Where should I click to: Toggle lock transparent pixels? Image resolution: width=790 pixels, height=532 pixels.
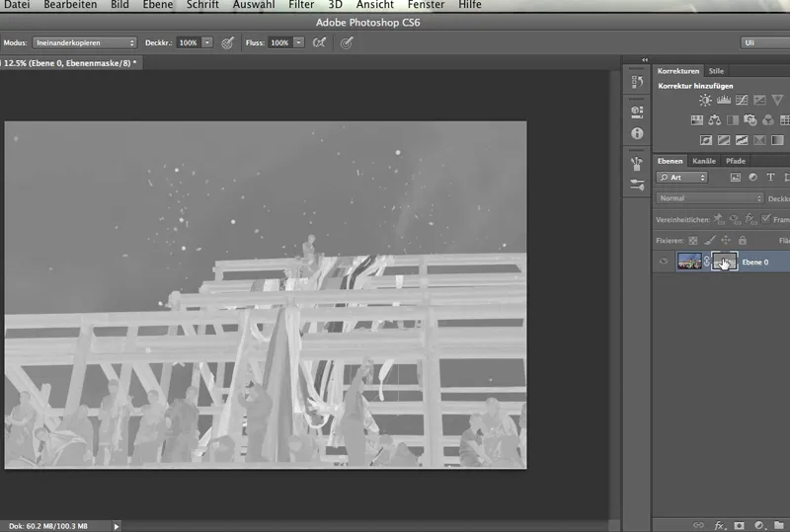693,240
